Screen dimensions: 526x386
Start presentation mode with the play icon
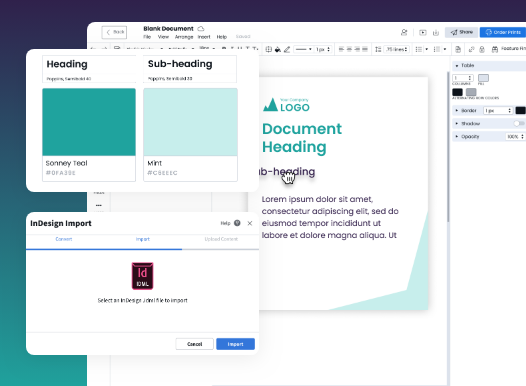click(x=423, y=33)
